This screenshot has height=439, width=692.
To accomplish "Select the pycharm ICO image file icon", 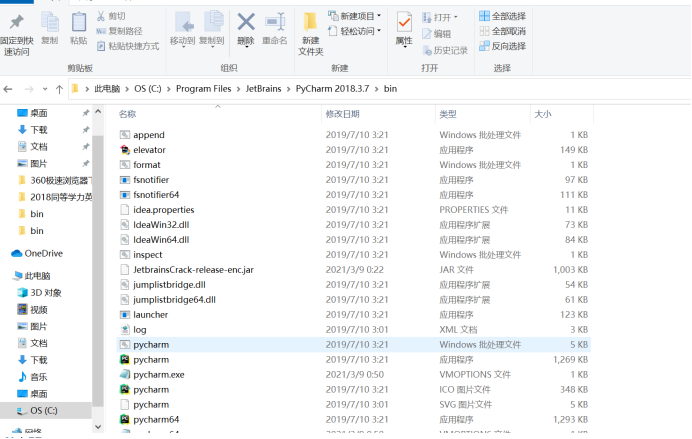I will coord(125,390).
